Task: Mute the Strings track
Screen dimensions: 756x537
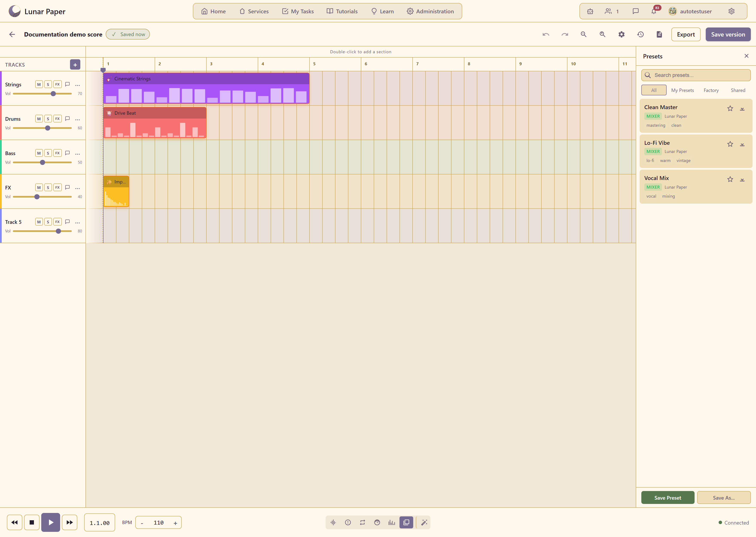Action: [39, 84]
